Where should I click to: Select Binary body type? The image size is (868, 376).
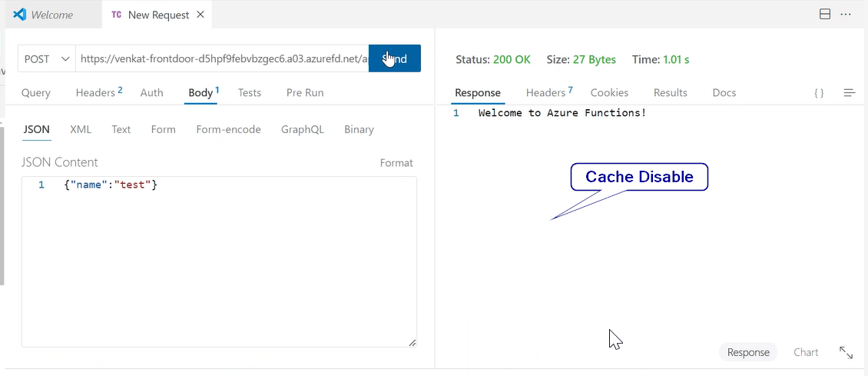[359, 130]
